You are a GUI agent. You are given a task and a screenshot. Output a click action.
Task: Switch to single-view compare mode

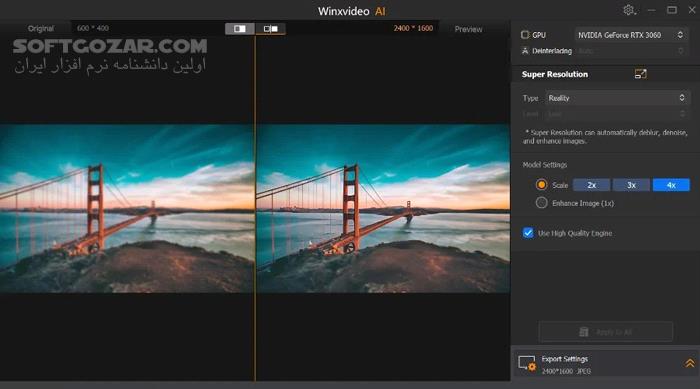tap(240, 29)
